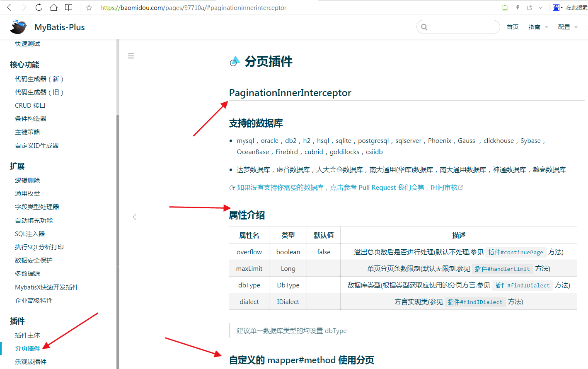This screenshot has width=588, height=369.
Task: Expand the 指南 dropdown menu
Action: point(538,27)
